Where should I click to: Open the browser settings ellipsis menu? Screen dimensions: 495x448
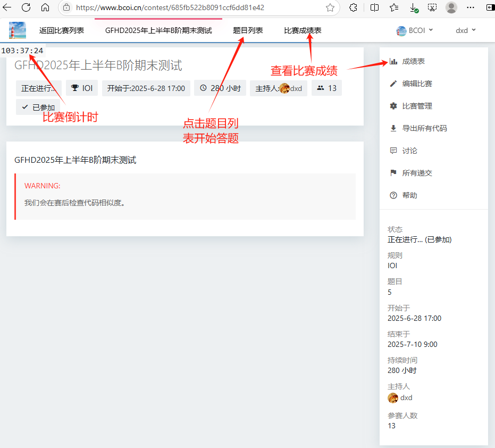coord(471,7)
